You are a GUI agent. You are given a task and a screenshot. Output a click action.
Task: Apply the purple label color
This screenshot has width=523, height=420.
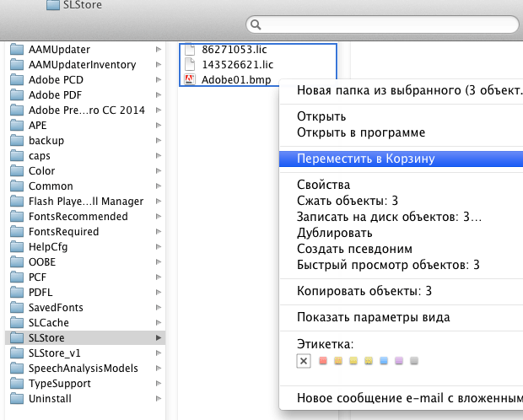pos(399,361)
